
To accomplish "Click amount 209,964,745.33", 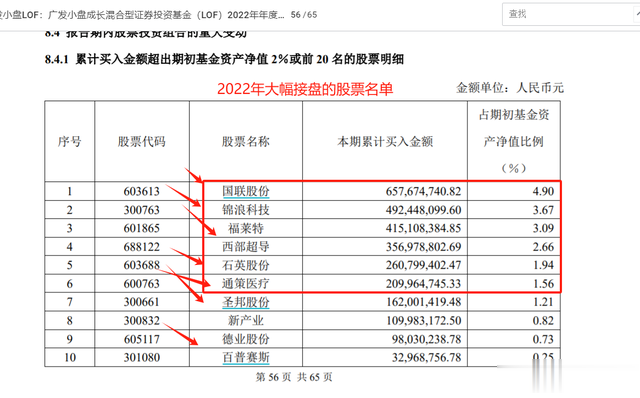I will [x=423, y=284].
